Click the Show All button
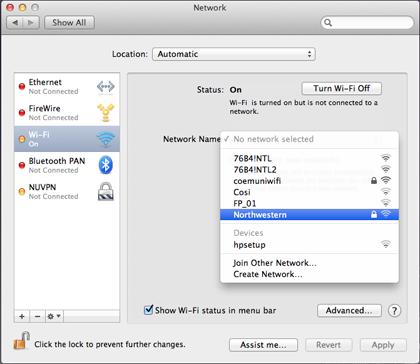This screenshot has width=420, height=364. [x=69, y=23]
